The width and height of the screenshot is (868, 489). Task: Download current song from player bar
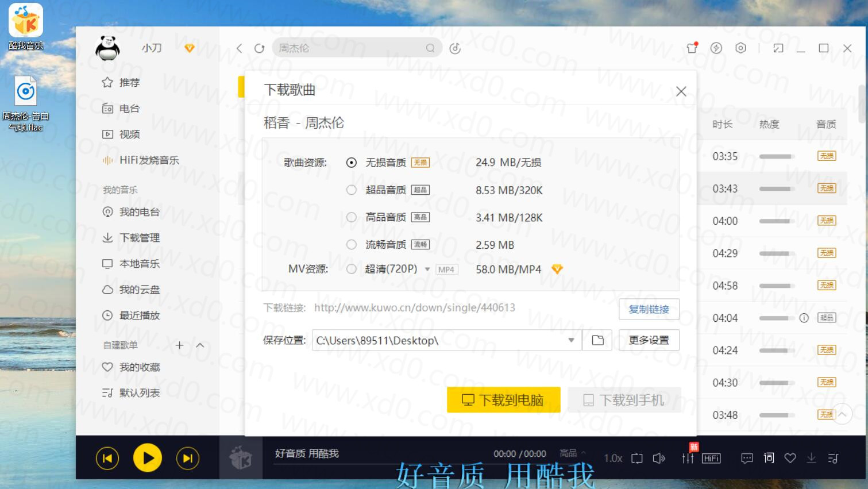[811, 458]
